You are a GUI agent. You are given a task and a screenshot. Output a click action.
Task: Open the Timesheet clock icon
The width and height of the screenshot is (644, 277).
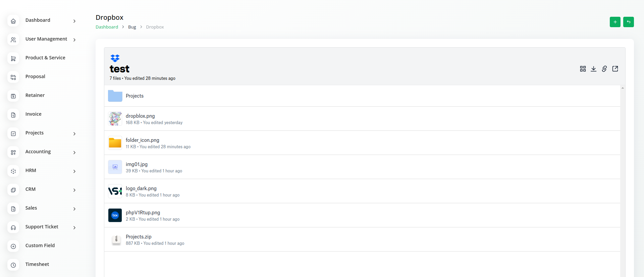pos(13,265)
